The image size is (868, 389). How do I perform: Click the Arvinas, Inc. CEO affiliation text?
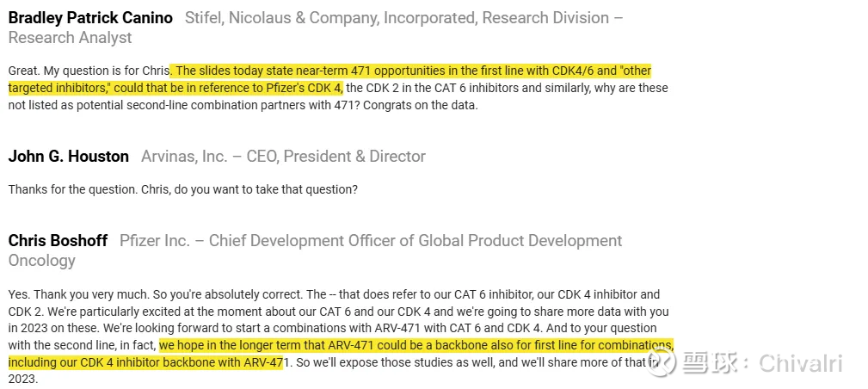click(x=283, y=157)
